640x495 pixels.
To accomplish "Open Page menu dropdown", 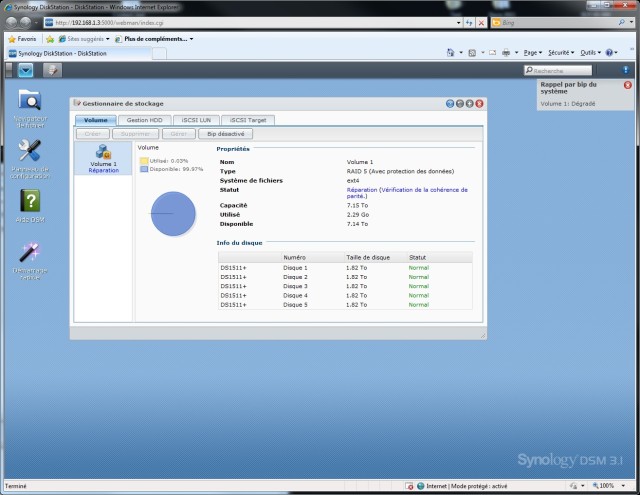I will [x=533, y=53].
